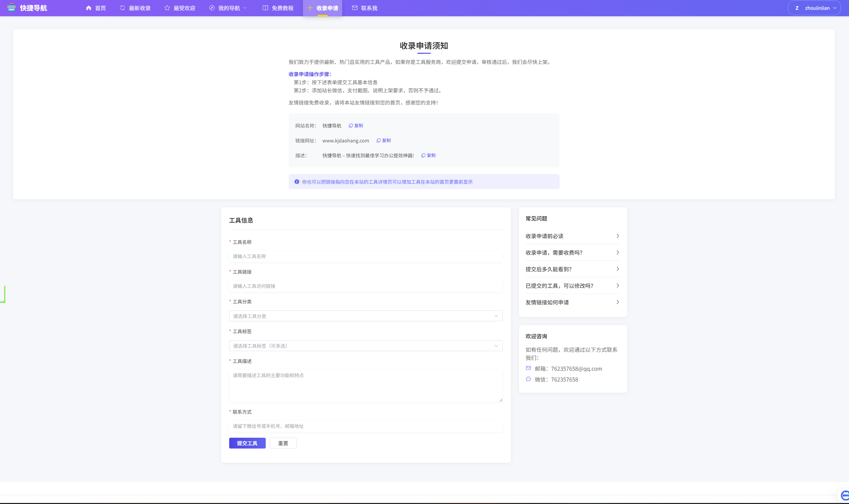This screenshot has height=504, width=849.
Task: Click the WeChat chat bubble icon
Action: (528, 379)
